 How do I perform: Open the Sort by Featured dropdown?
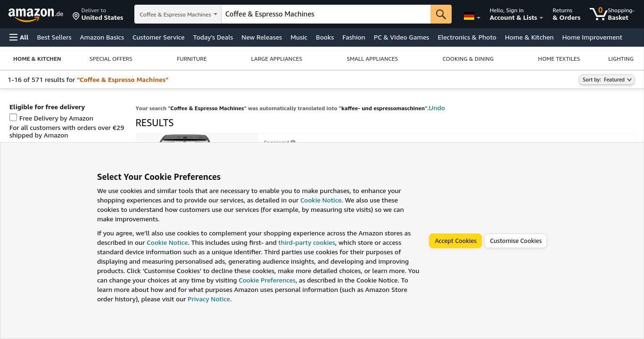click(606, 80)
